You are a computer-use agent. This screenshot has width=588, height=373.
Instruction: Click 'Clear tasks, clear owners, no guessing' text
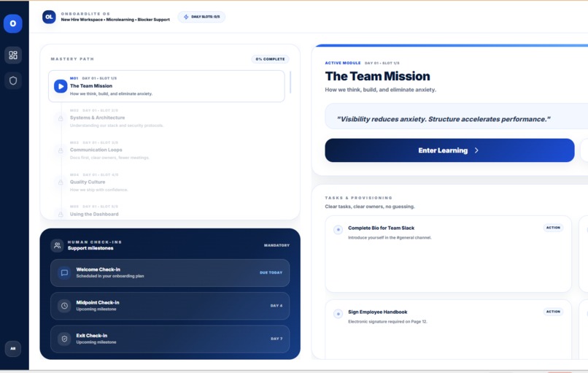click(x=370, y=207)
